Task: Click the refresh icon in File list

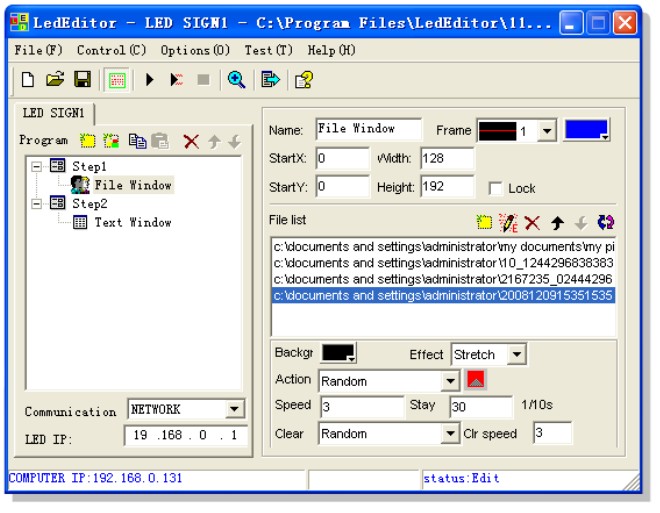Action: tap(606, 222)
